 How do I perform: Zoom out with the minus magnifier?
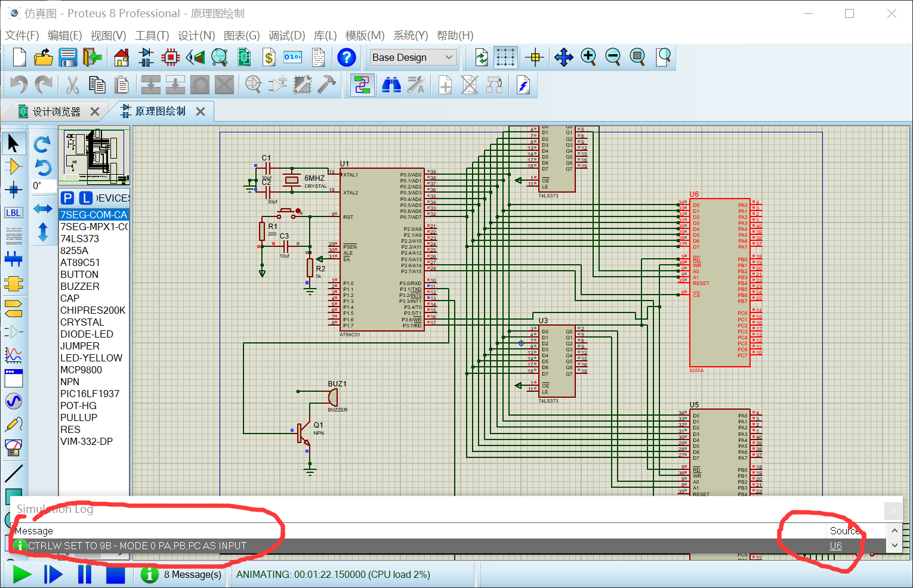pyautogui.click(x=613, y=57)
